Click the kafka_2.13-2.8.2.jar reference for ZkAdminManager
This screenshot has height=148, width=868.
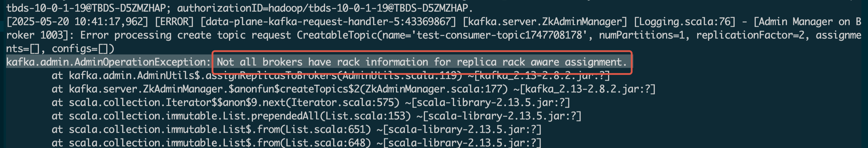(x=586, y=89)
